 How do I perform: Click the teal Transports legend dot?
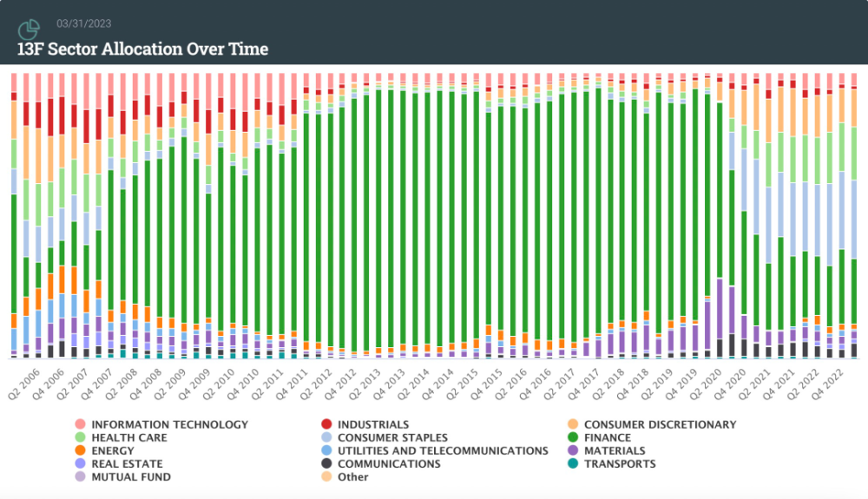pyautogui.click(x=574, y=464)
